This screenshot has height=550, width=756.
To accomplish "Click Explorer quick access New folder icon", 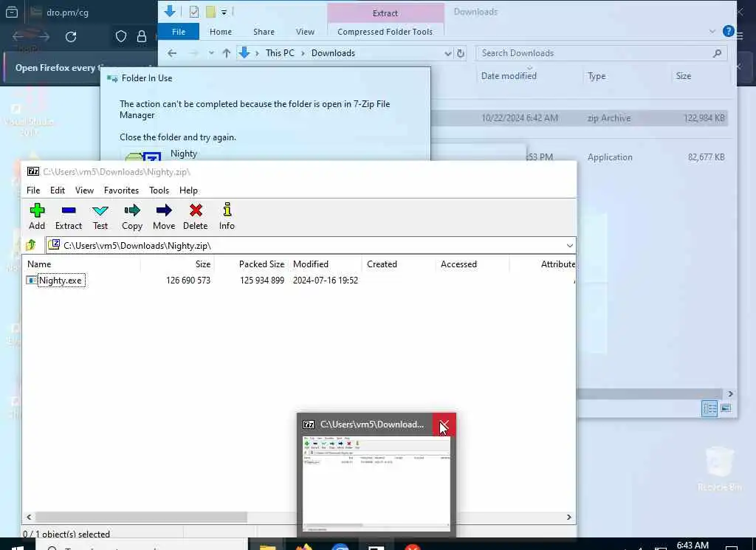I will [210, 12].
